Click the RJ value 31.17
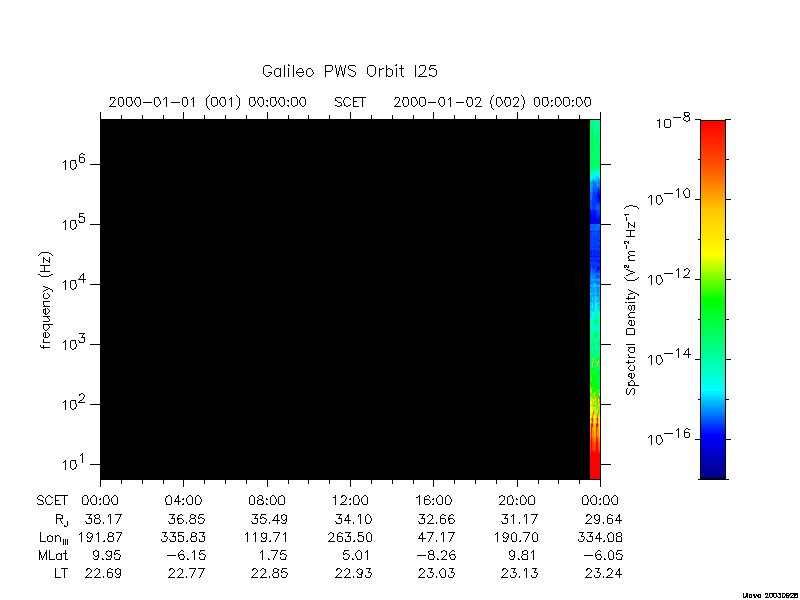 (519, 519)
